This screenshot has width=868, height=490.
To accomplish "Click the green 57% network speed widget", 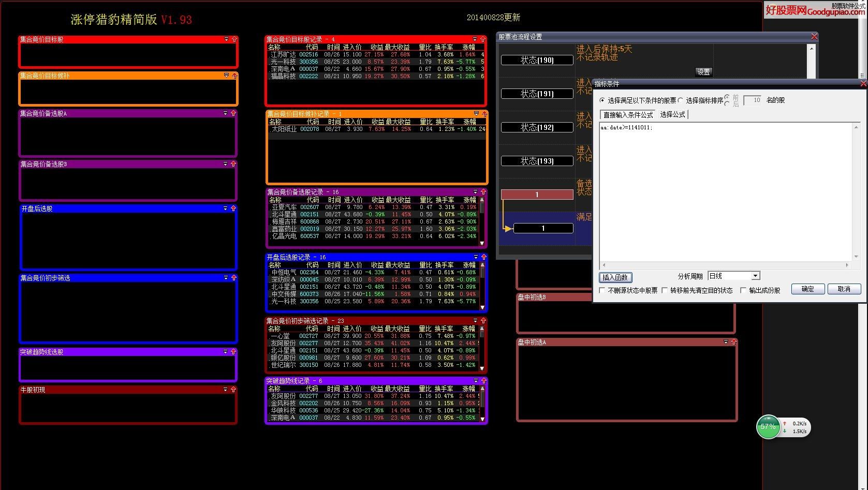I will [x=768, y=427].
